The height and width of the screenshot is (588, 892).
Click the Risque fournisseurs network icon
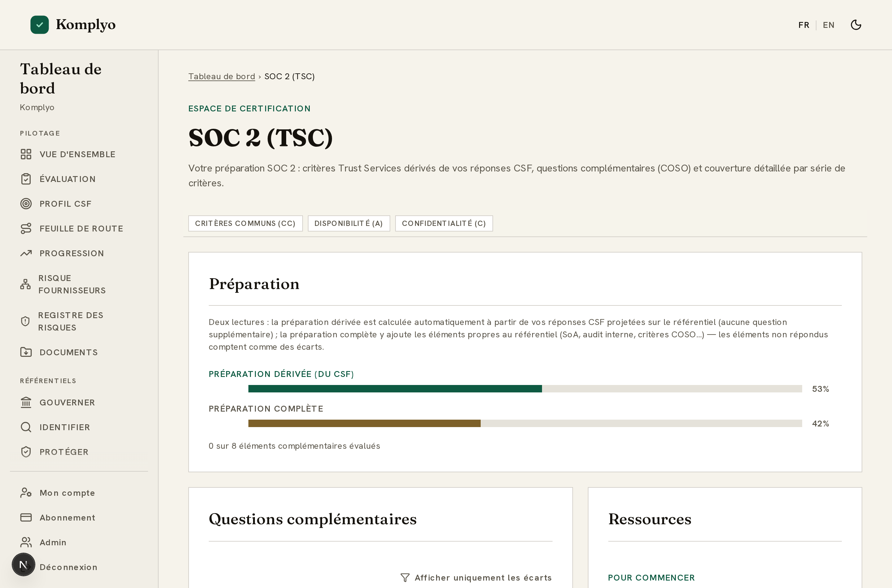[25, 284]
